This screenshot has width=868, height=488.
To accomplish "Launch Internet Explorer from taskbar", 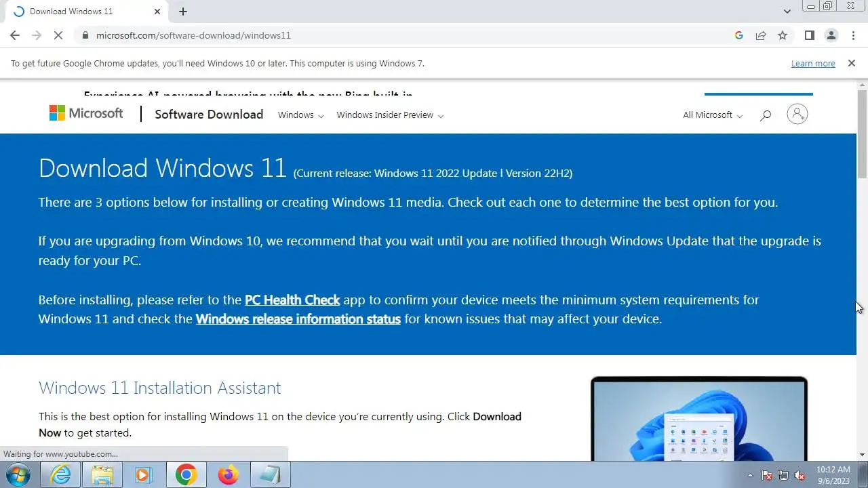I will [x=61, y=475].
